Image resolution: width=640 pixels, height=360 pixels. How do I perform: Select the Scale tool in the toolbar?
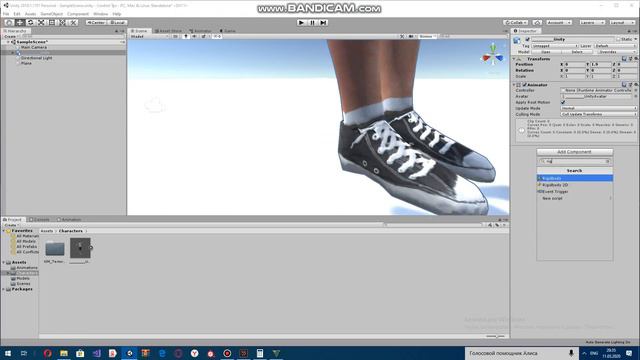41,22
